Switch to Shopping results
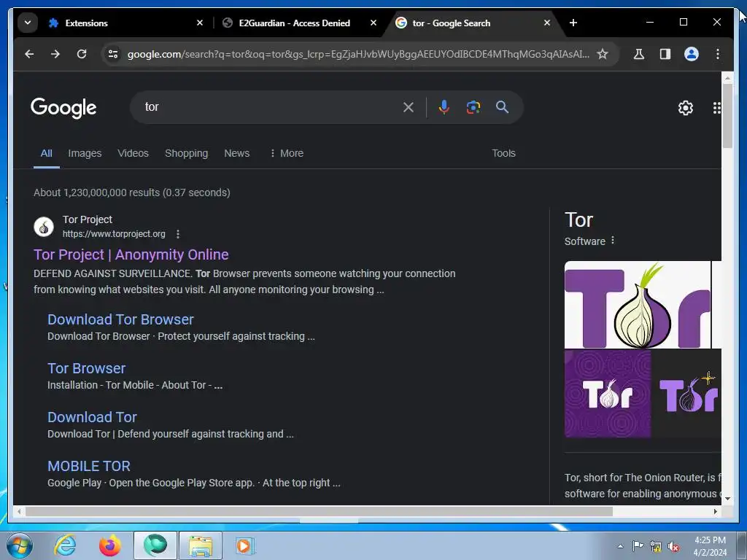 (186, 153)
